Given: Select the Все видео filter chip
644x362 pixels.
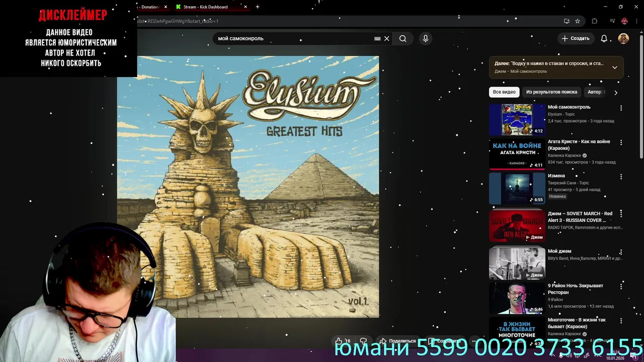Looking at the screenshot, I should (x=504, y=92).
